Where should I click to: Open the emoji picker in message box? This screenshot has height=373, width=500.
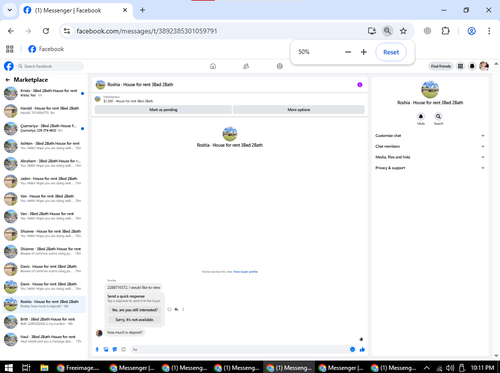tap(352, 349)
